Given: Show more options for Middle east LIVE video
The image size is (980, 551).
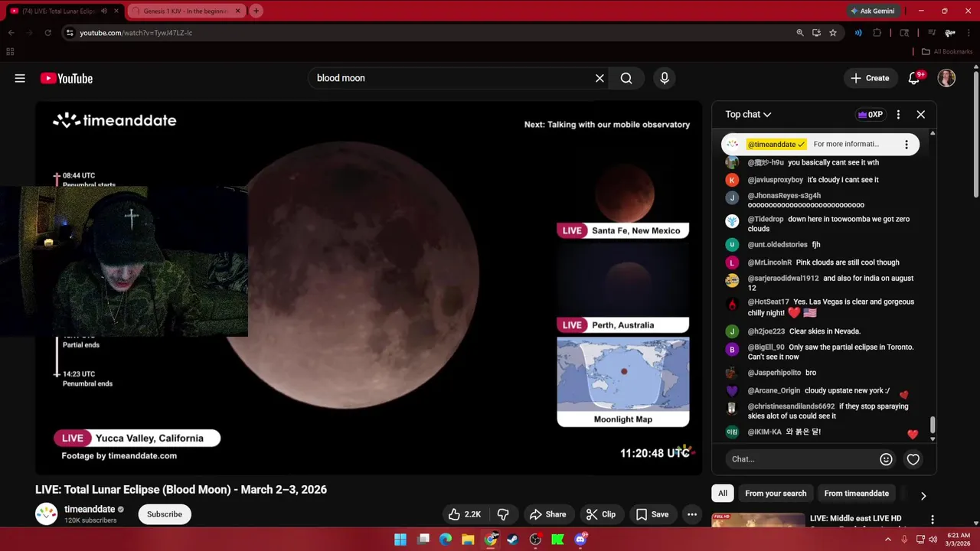Looking at the screenshot, I should point(932,520).
